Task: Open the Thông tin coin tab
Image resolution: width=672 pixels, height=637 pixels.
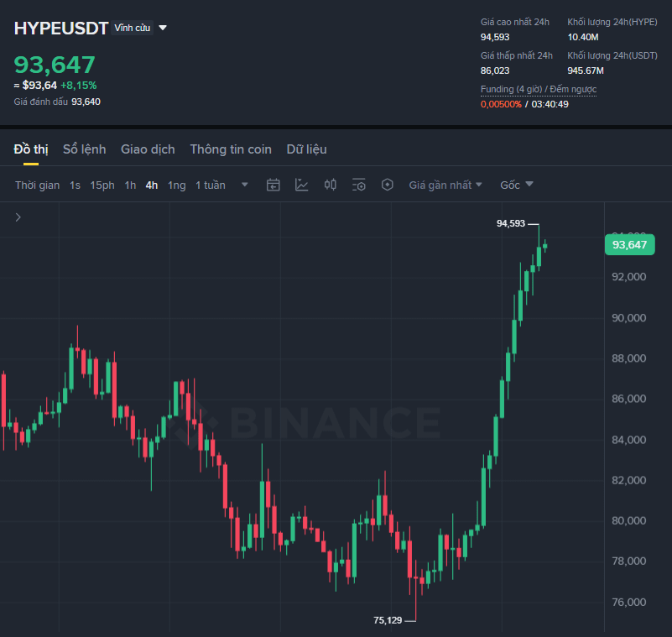Action: tap(231, 149)
